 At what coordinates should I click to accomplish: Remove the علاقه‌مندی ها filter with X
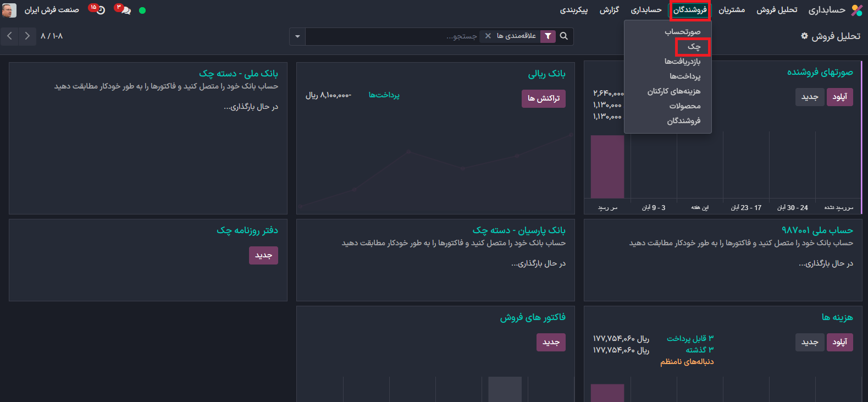pyautogui.click(x=488, y=36)
